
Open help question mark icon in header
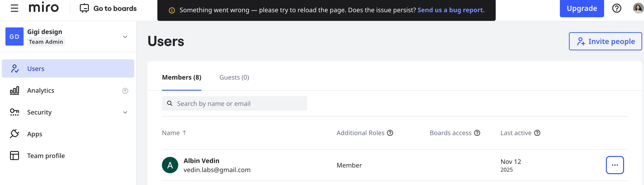tap(617, 8)
